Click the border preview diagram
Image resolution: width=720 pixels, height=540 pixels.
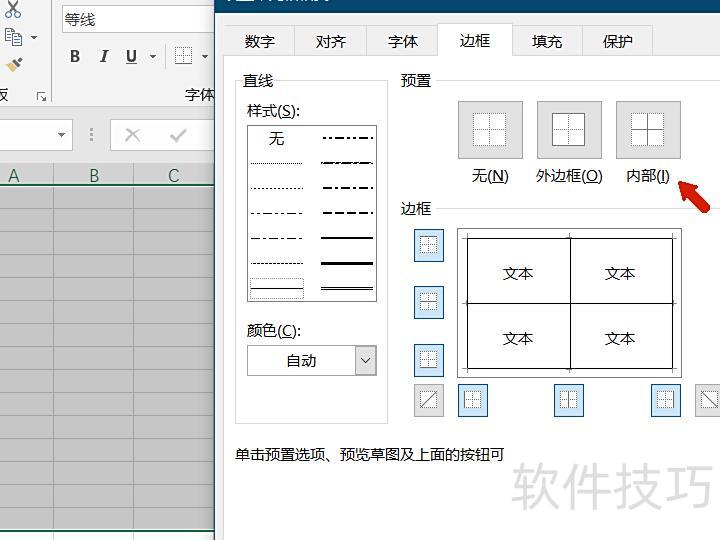(569, 303)
